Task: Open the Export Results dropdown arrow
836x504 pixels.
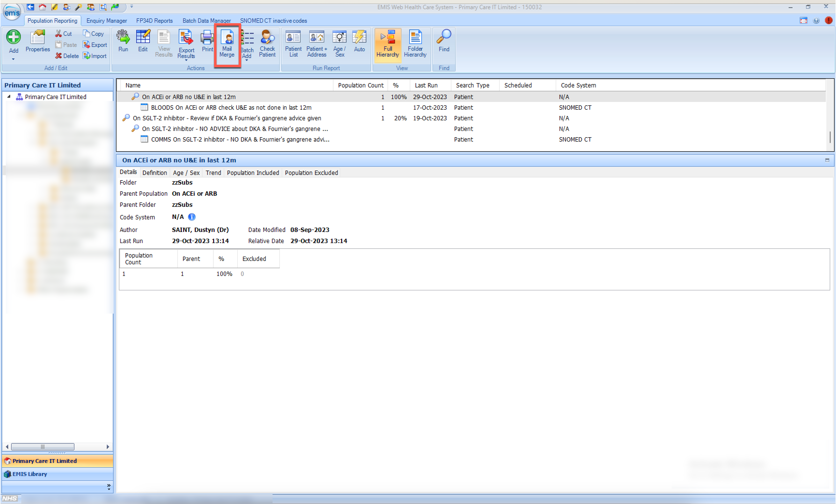Action: click(186, 60)
